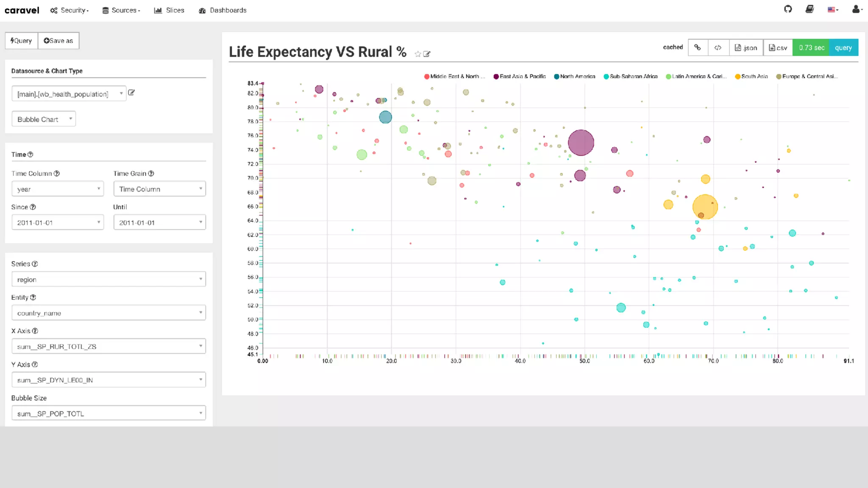Screen dimensions: 868x488
Task: Click the large East Asia bubble
Action: click(x=581, y=143)
